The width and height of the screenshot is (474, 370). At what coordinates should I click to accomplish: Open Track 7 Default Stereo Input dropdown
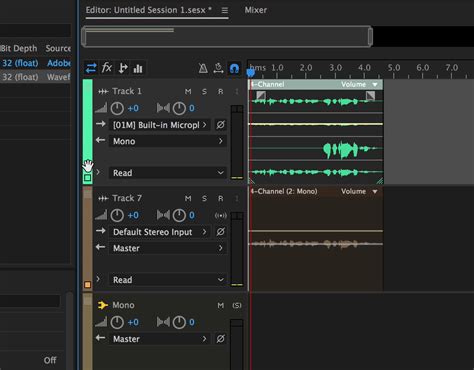click(x=159, y=232)
